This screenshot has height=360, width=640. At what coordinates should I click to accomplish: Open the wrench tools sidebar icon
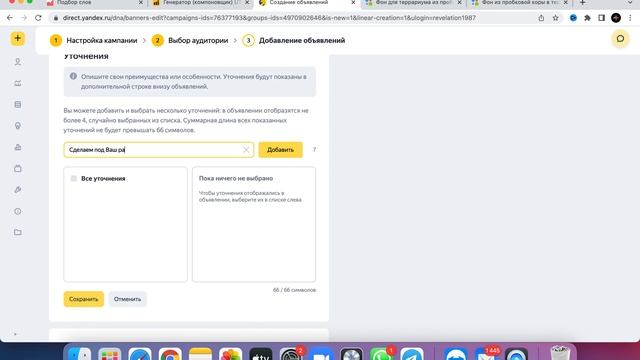click(x=18, y=190)
